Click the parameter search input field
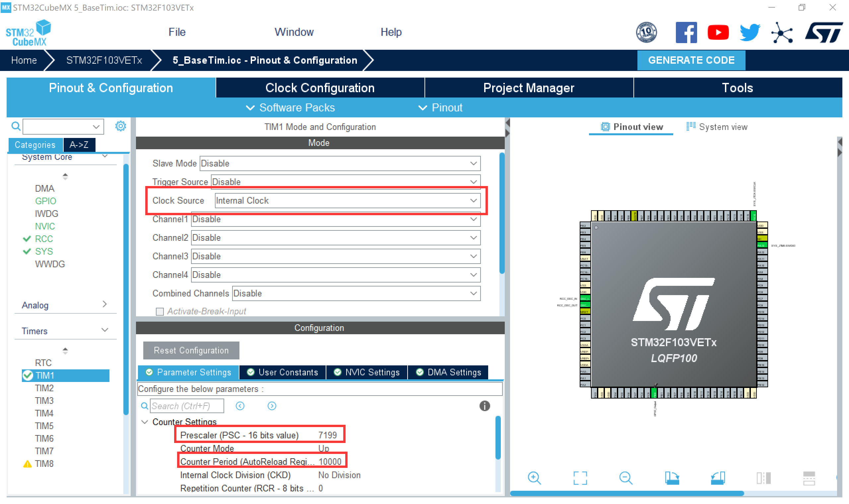849x504 pixels. coord(187,406)
